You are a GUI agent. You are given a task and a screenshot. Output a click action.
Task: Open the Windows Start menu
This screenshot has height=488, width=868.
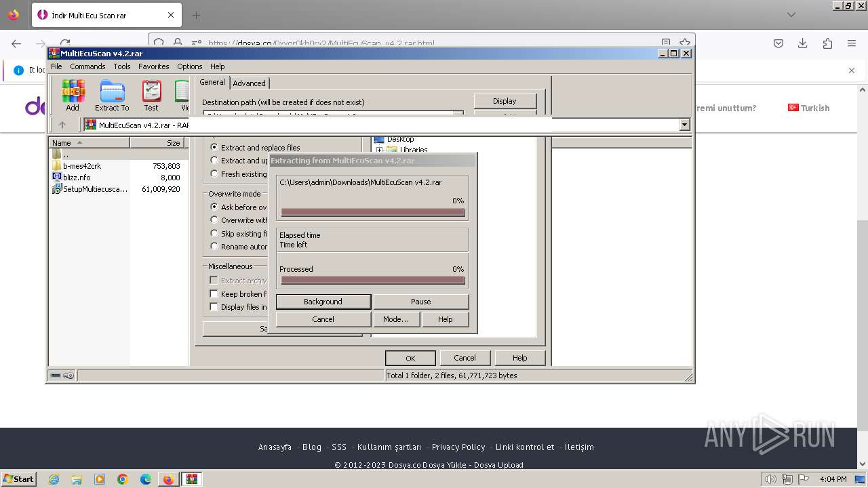[19, 479]
